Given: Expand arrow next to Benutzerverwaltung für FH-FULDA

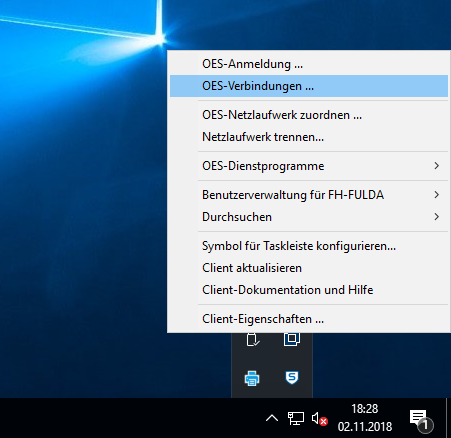Looking at the screenshot, I should click(x=437, y=195).
